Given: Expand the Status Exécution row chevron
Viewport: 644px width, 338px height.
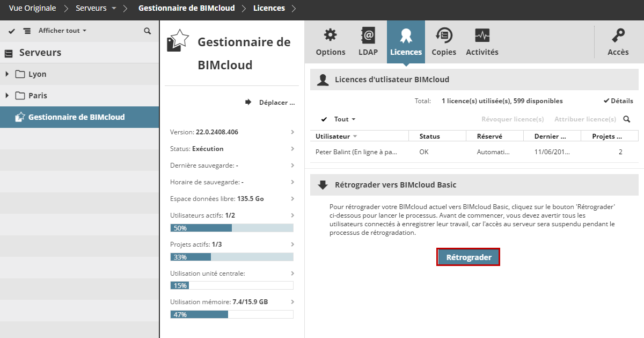Looking at the screenshot, I should [x=292, y=148].
